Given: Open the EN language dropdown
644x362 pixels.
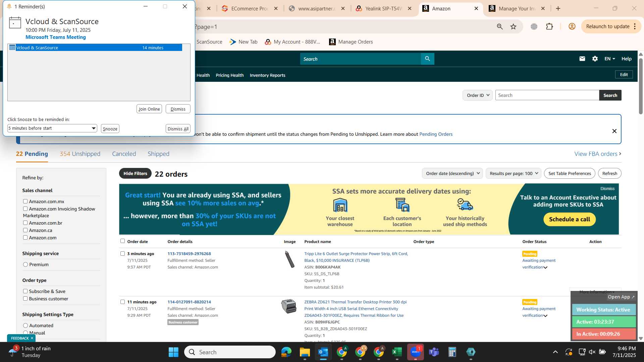Looking at the screenshot, I should 609,59.
